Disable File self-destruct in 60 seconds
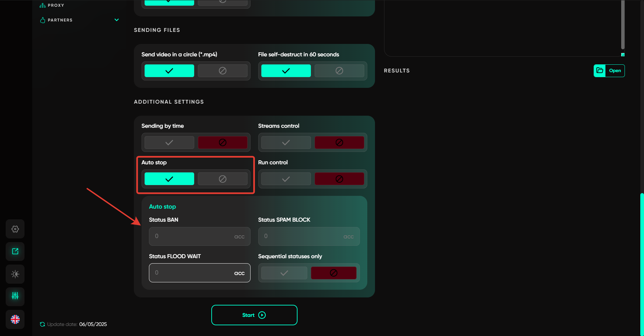The image size is (644, 336). (339, 71)
